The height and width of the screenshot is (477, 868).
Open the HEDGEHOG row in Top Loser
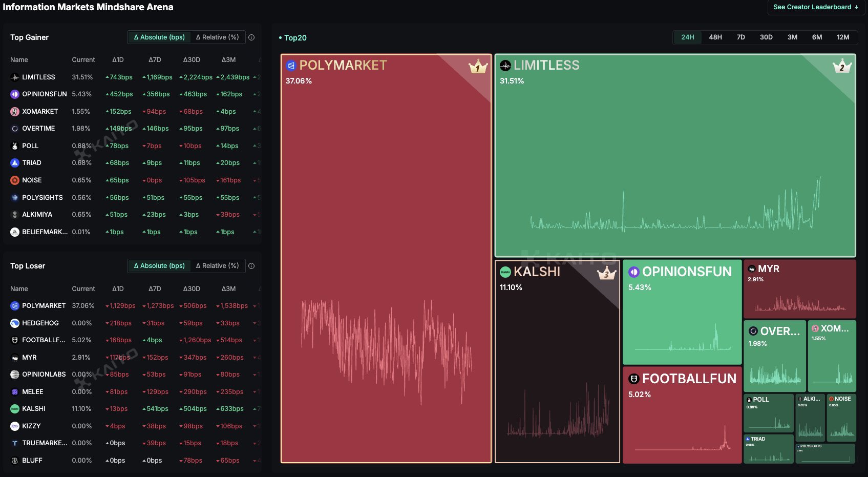(40, 323)
